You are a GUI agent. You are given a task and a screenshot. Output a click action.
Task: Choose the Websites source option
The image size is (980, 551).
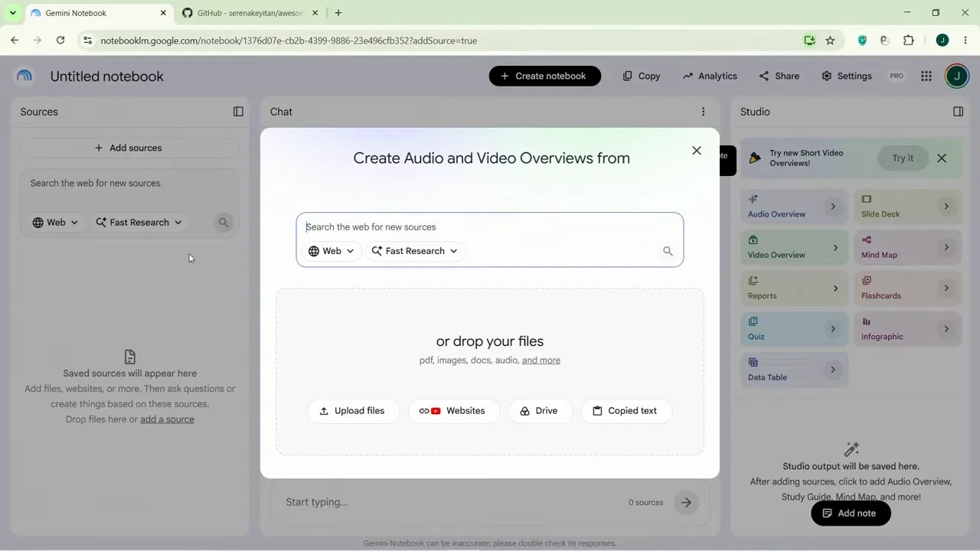click(452, 411)
